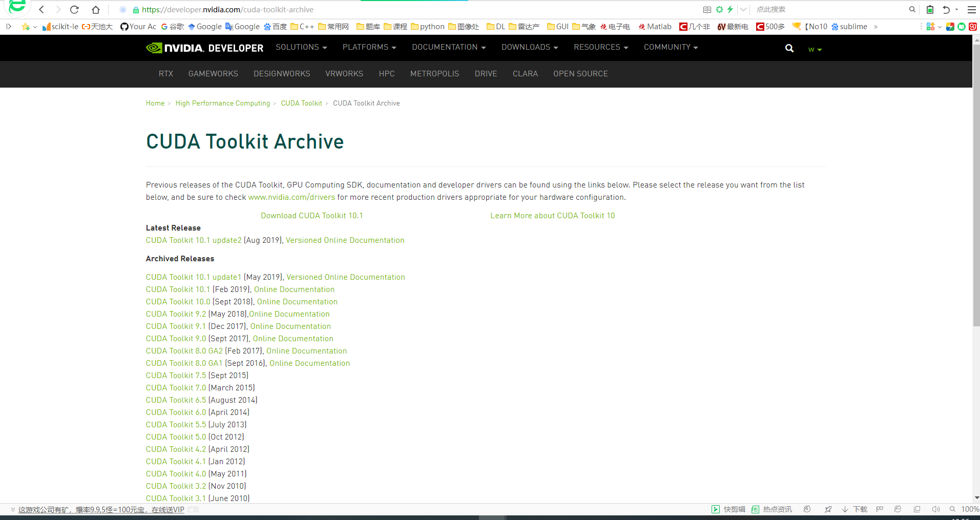The width and height of the screenshot is (980, 520).
Task: Click the green padlock security icon
Action: pyautogui.click(x=136, y=10)
